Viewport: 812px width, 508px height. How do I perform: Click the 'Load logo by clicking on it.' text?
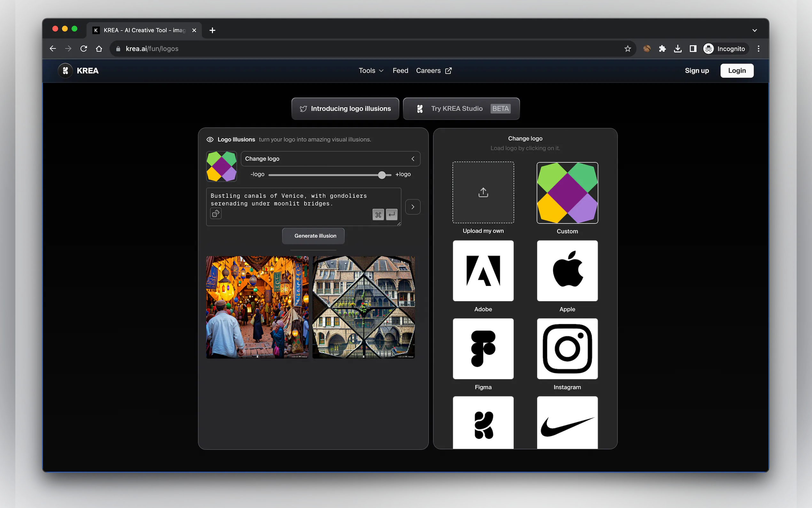(x=525, y=148)
